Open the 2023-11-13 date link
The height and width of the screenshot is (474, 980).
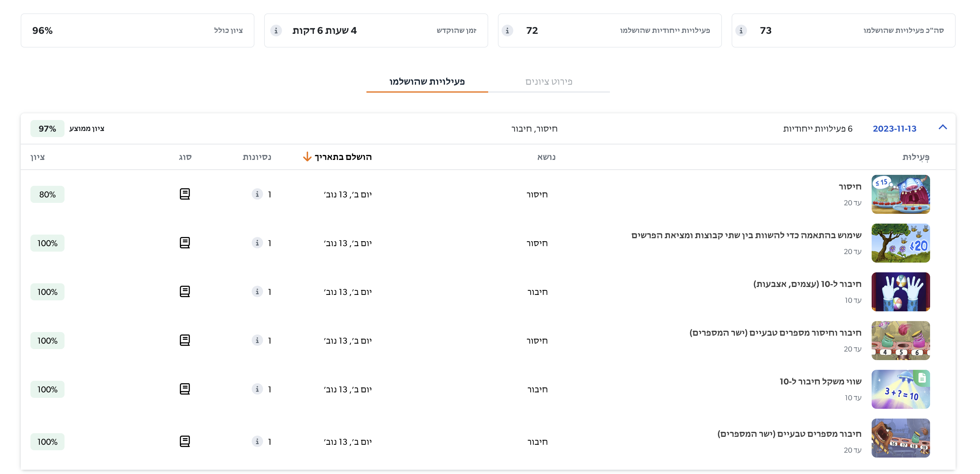tap(894, 129)
